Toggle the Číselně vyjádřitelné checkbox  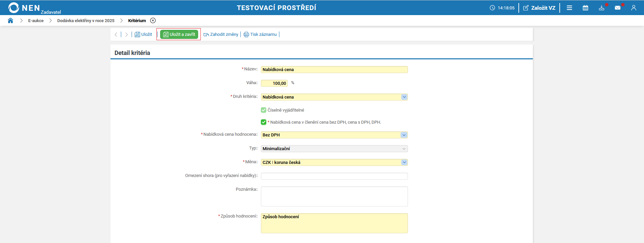point(264,110)
